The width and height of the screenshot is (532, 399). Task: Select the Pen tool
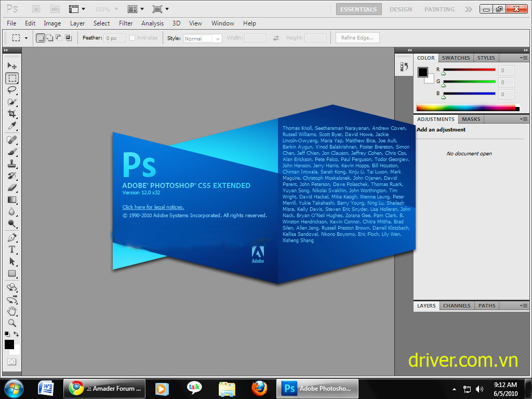(12, 237)
